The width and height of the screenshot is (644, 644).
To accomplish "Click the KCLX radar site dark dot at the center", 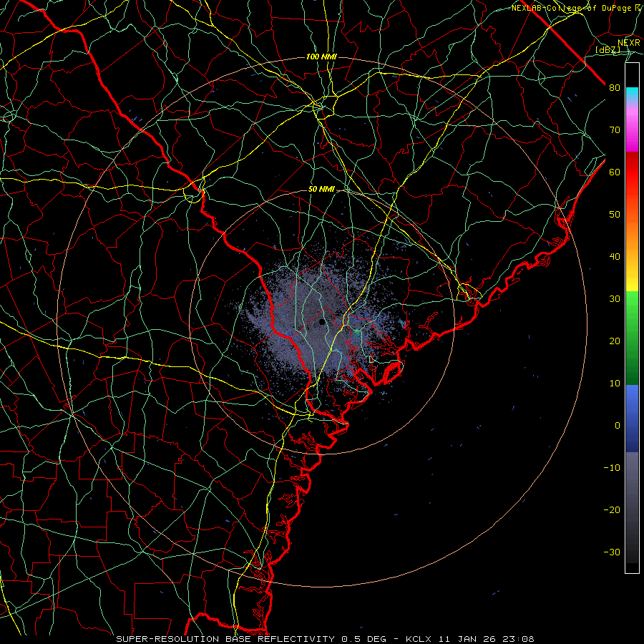I will tap(321, 323).
